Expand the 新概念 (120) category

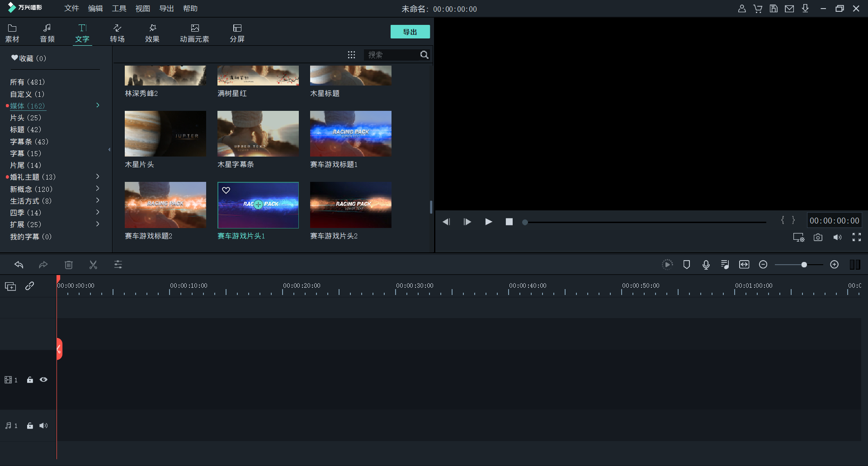(x=98, y=189)
